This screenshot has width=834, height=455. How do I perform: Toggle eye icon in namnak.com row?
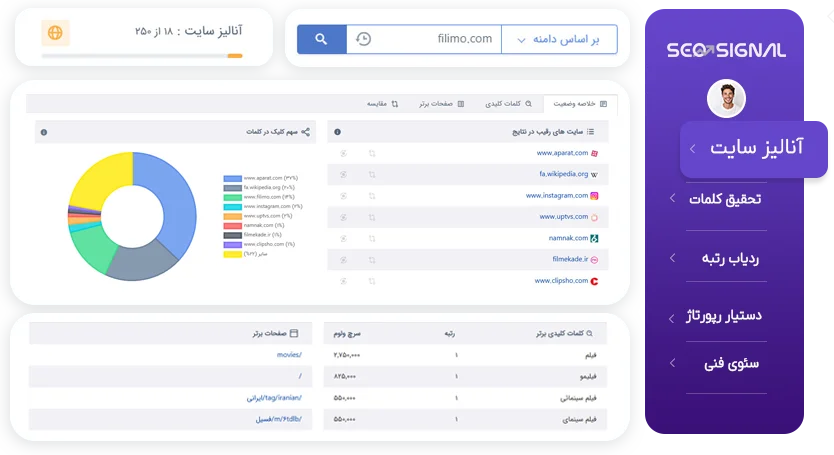(344, 238)
